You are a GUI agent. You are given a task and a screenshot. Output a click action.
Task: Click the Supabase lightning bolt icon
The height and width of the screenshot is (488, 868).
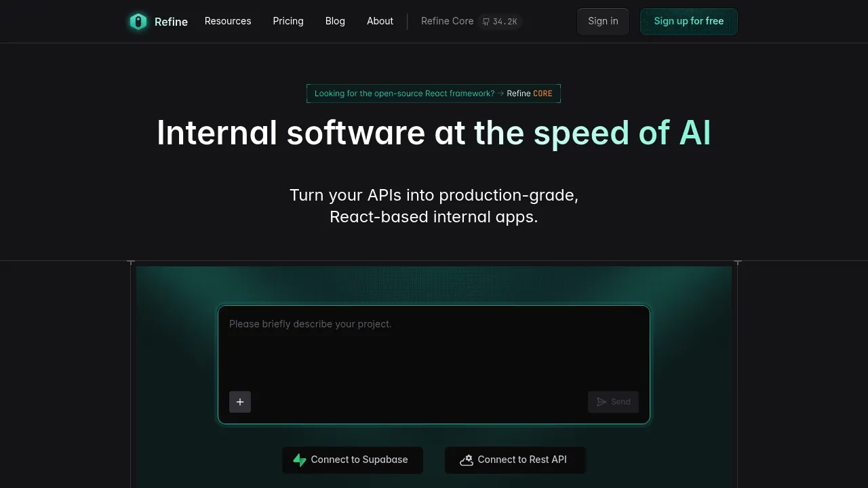coord(300,460)
